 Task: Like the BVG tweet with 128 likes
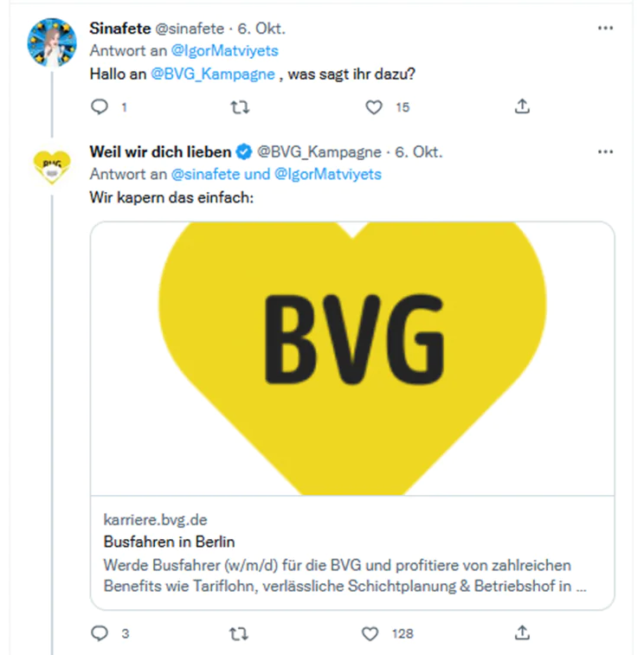point(371,633)
